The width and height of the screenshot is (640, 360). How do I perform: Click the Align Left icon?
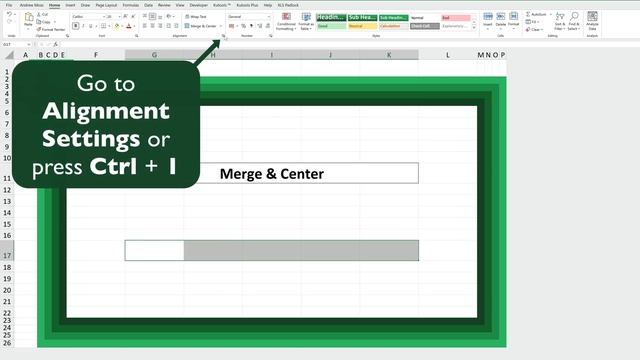[x=144, y=26]
